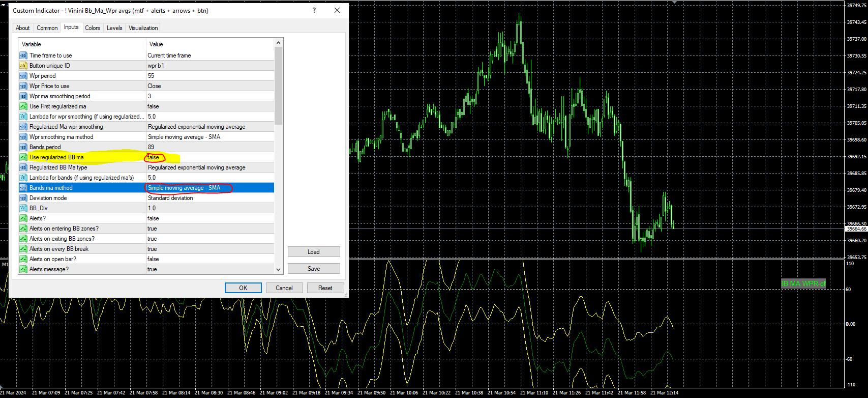868x398 pixels.
Task: Click the icon beside BB_Div variable
Action: (x=23, y=208)
